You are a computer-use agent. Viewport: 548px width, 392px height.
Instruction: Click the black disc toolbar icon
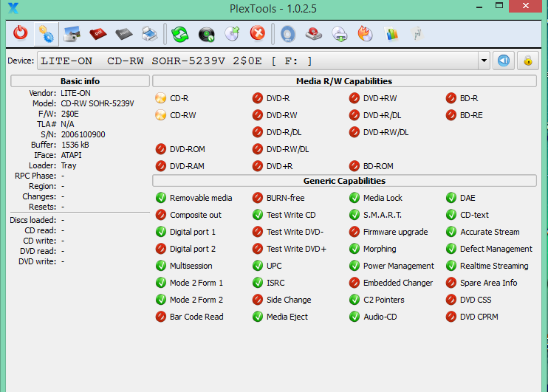(x=206, y=34)
